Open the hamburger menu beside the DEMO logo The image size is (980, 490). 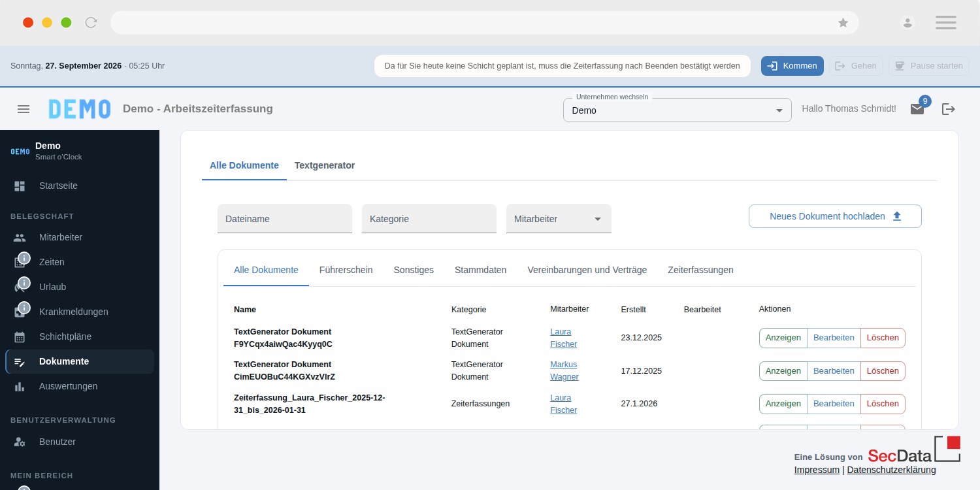tap(24, 109)
